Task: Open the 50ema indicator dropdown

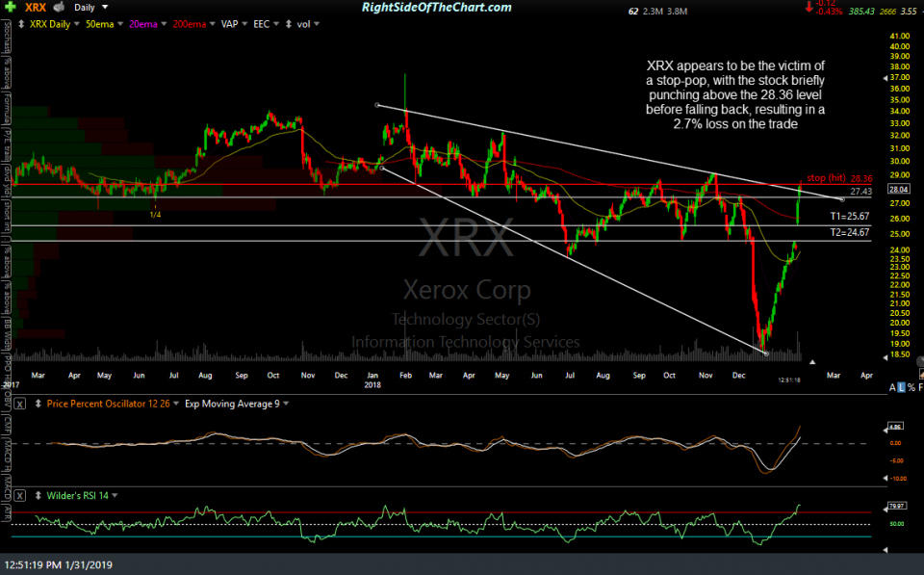Action: [106, 24]
